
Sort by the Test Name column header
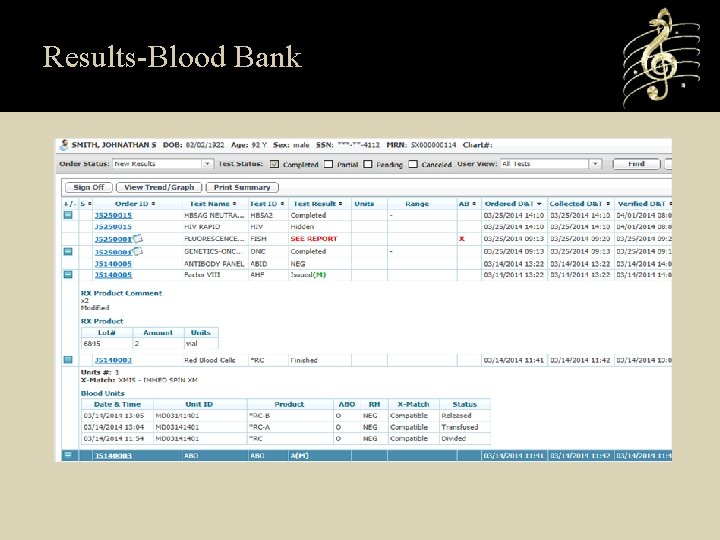click(213, 203)
